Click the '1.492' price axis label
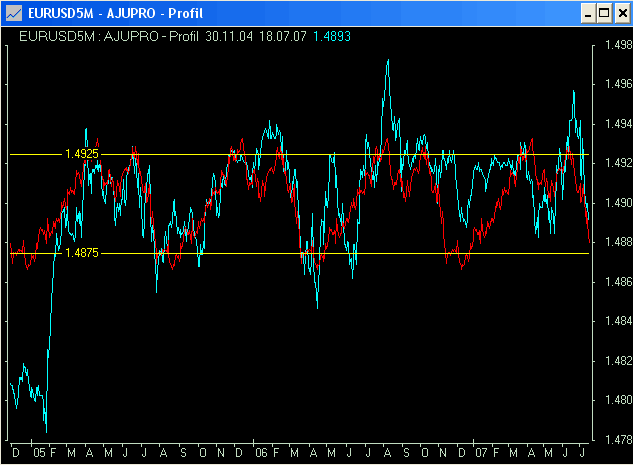Screen dimensions: 633x465 point(618,163)
